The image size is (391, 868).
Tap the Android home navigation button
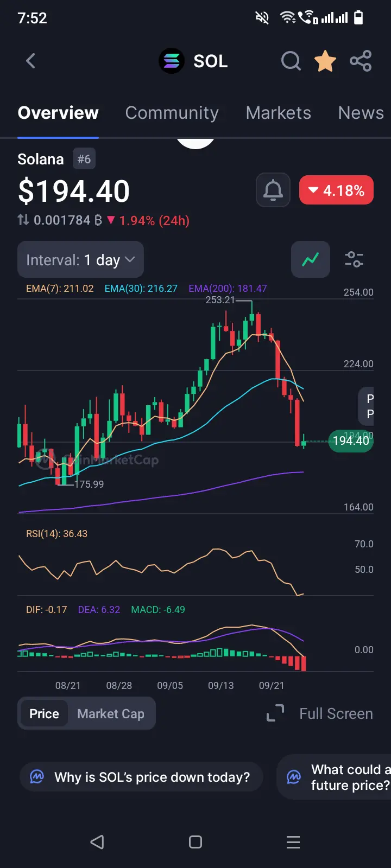pyautogui.click(x=195, y=842)
